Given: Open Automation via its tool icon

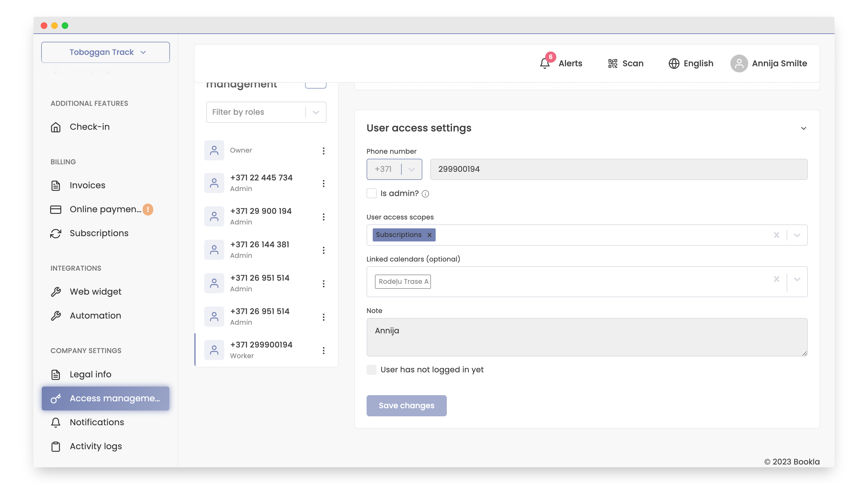Looking at the screenshot, I should coord(56,316).
